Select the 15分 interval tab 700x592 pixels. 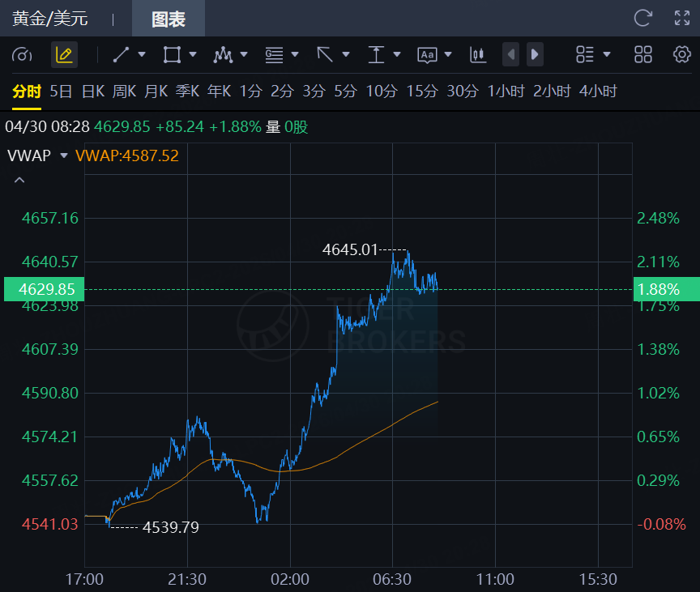tap(421, 91)
